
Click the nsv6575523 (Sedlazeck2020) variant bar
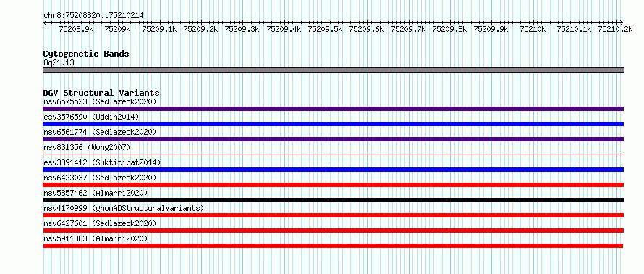pyautogui.click(x=333, y=109)
